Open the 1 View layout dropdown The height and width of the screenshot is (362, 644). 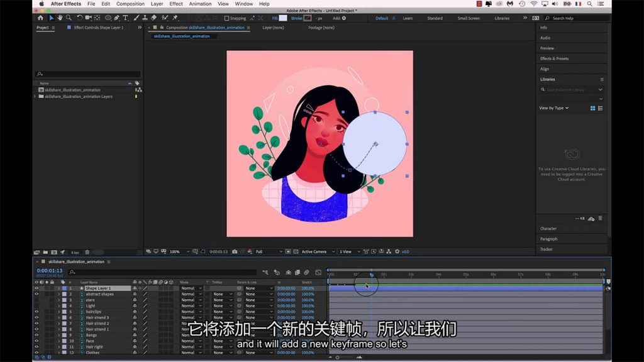[350, 251]
